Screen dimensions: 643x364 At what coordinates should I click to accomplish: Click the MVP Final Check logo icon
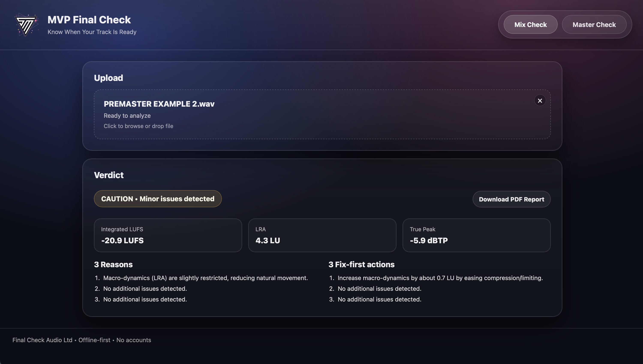(26, 25)
